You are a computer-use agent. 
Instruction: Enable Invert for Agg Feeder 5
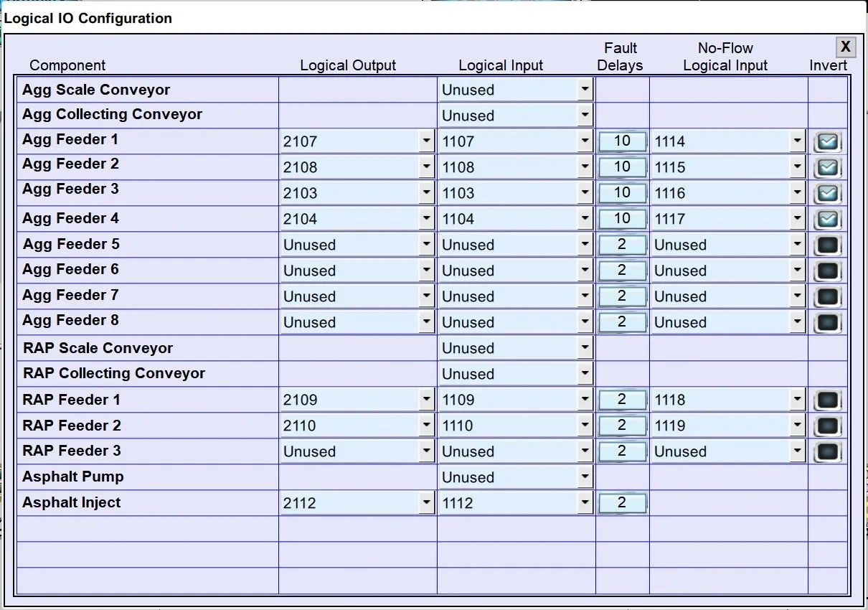pyautogui.click(x=827, y=245)
